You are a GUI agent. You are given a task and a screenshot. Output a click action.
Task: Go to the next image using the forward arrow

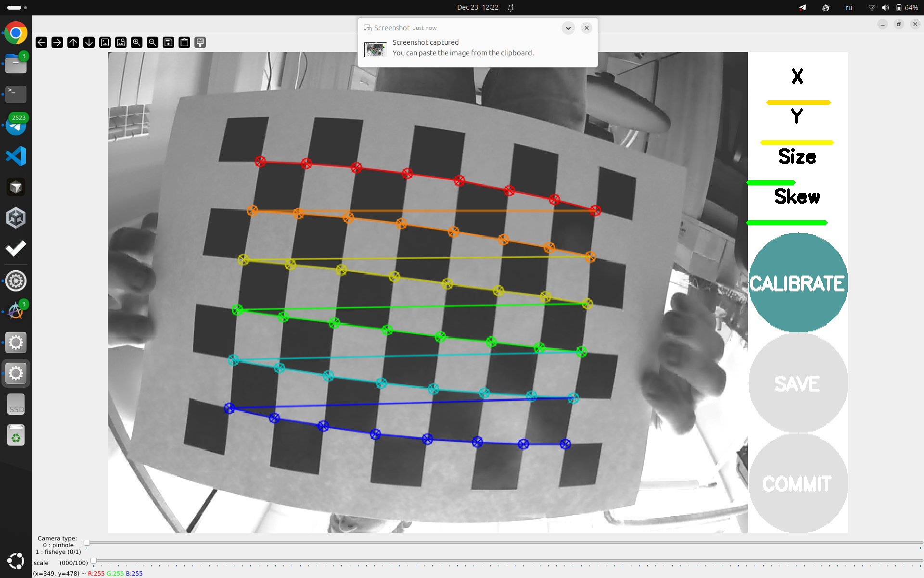[x=57, y=42]
